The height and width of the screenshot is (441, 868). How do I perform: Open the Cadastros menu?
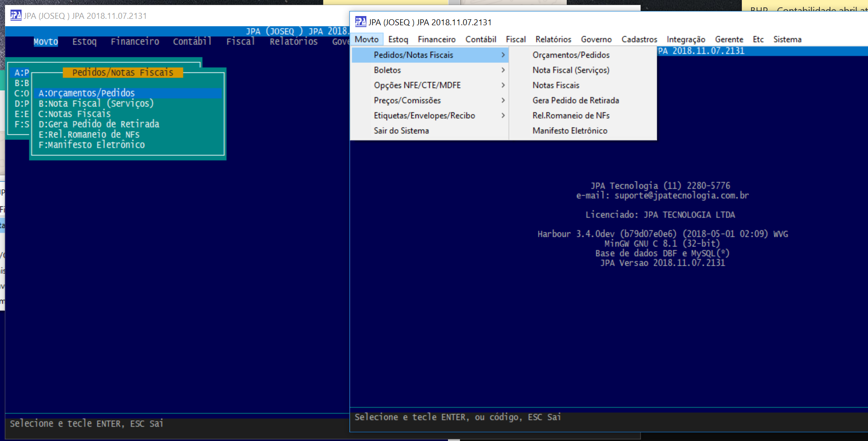639,39
